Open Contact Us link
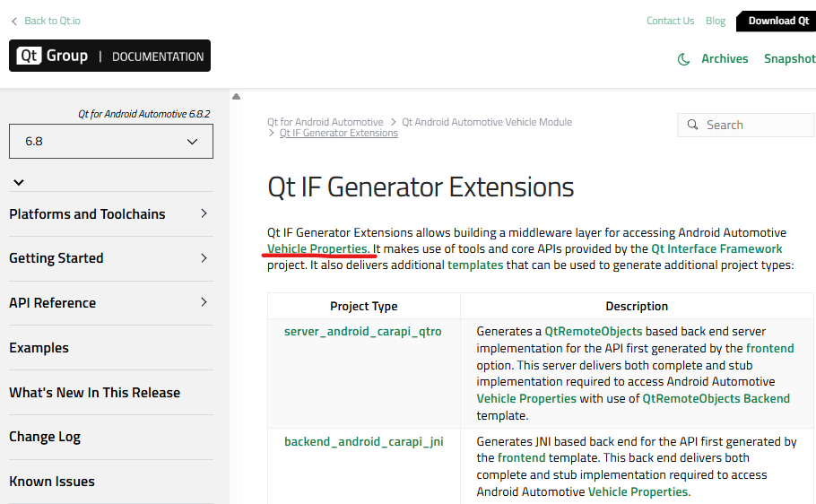 pyautogui.click(x=671, y=21)
